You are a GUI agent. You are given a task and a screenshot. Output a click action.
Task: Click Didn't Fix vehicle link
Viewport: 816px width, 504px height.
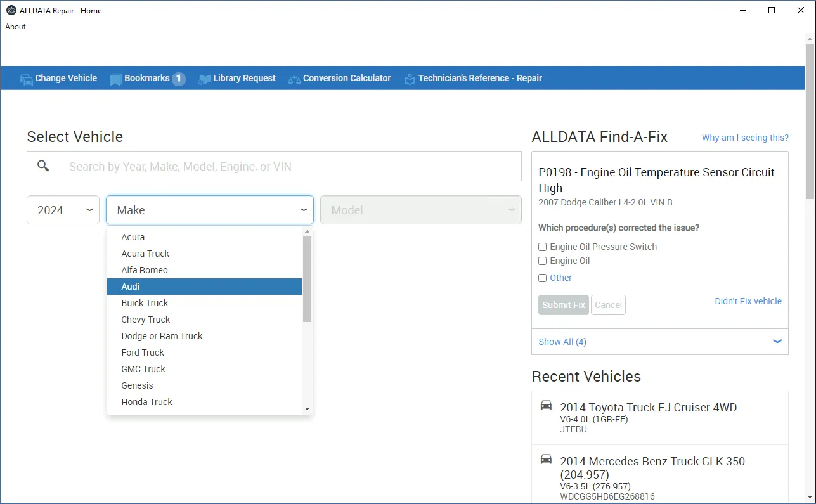tap(748, 301)
